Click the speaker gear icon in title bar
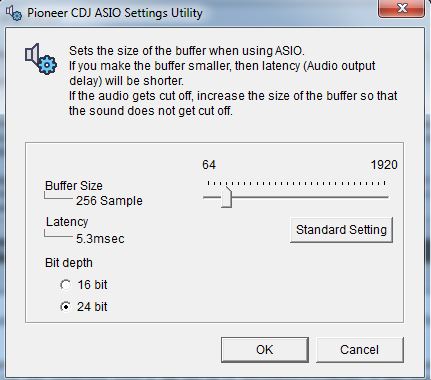This screenshot has width=431, height=380. 14,13
